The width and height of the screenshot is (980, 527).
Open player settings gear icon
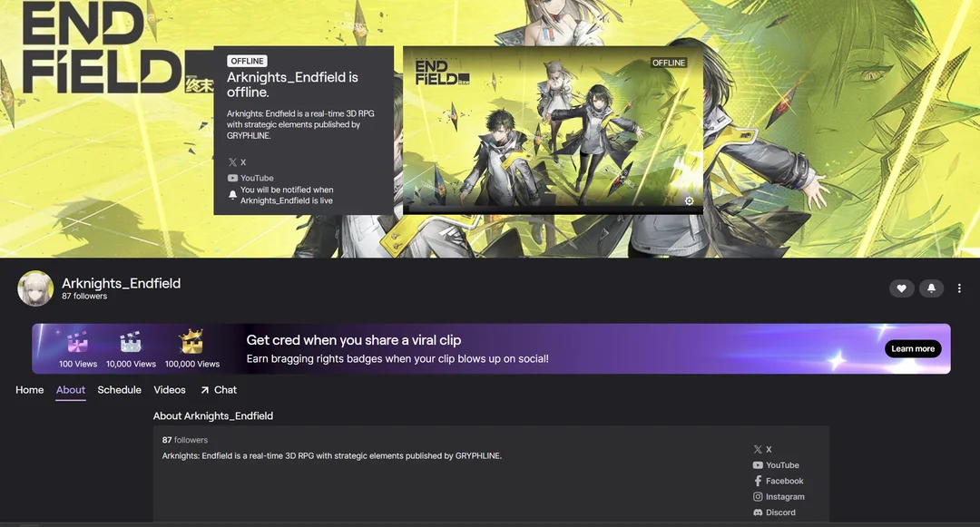(689, 201)
